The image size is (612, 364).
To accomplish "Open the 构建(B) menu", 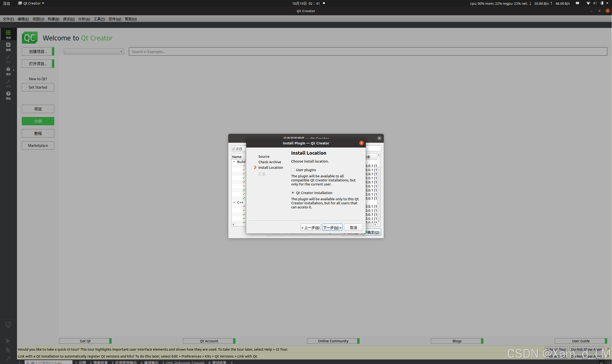I will (x=53, y=19).
